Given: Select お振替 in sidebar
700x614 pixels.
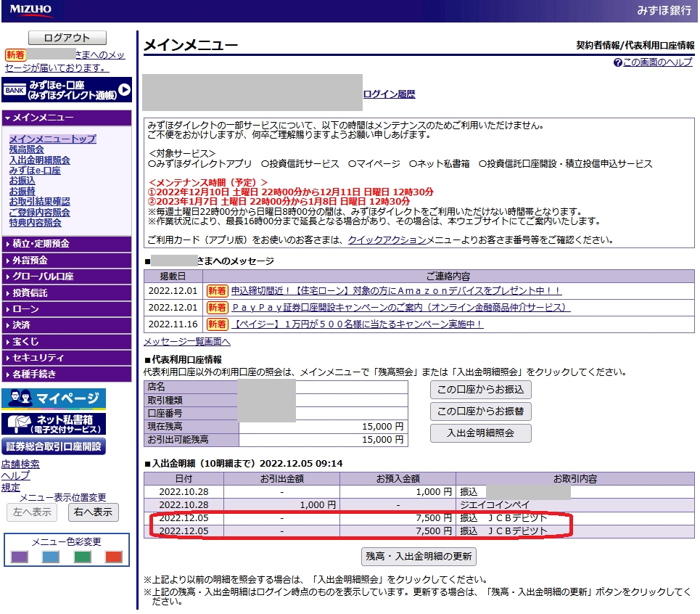Looking at the screenshot, I should click(x=22, y=191).
